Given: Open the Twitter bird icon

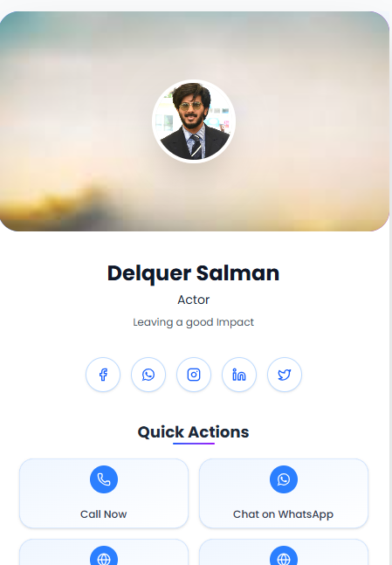Looking at the screenshot, I should tap(285, 375).
